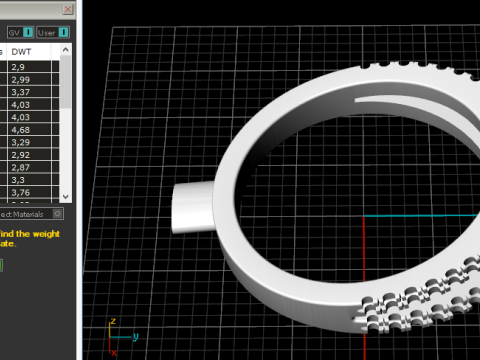Select the 2,92 weight cell
The width and height of the screenshot is (480, 360).
[x=29, y=155]
